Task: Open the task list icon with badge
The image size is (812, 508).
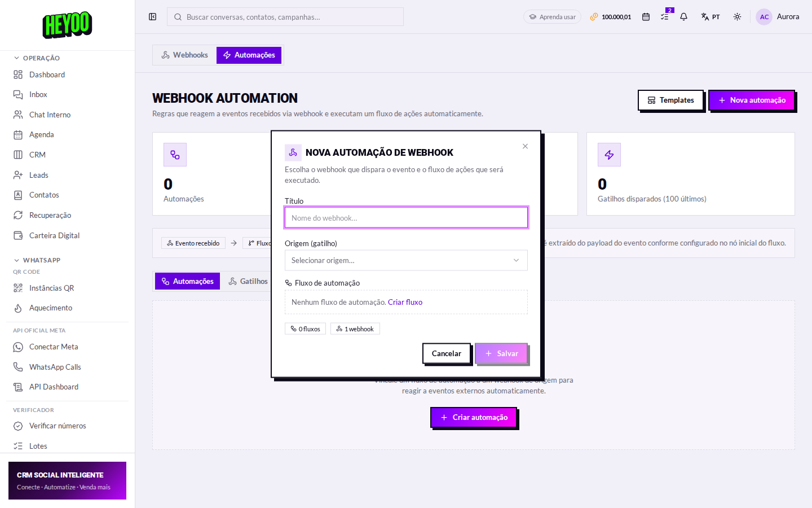Action: click(x=665, y=16)
